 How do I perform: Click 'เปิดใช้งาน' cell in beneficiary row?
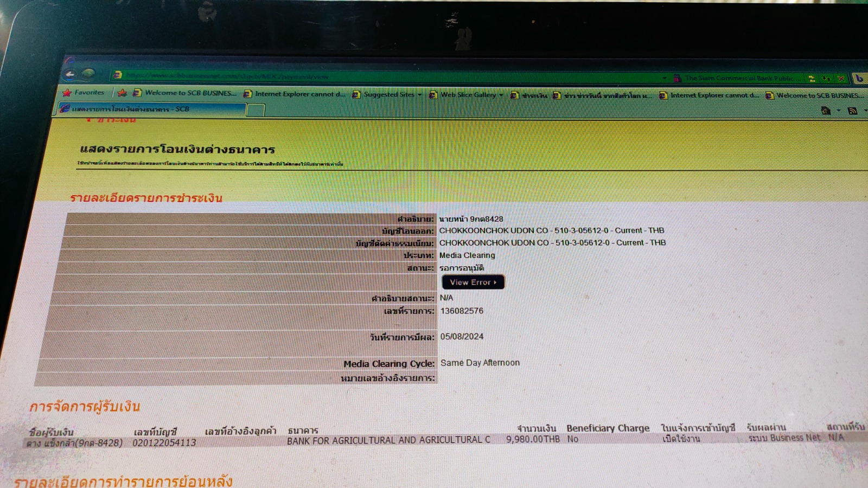coord(681,439)
